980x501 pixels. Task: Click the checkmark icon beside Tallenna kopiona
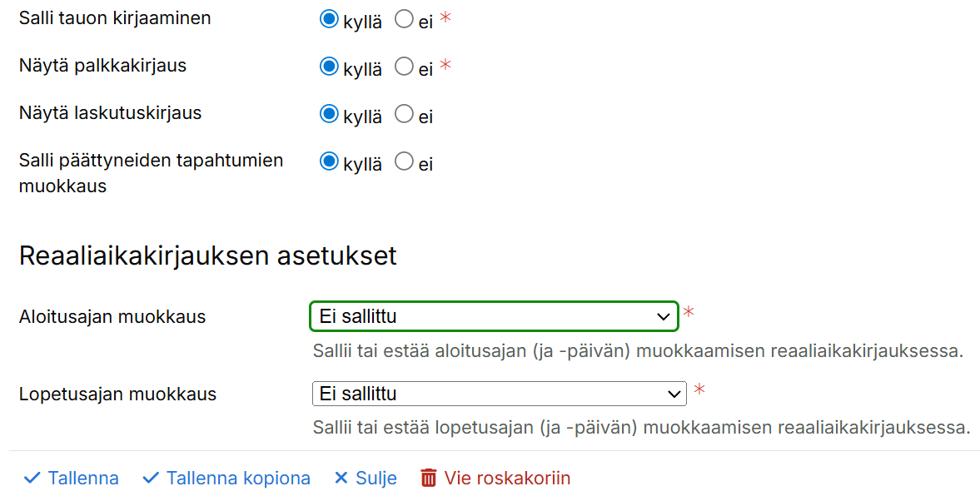(x=151, y=479)
